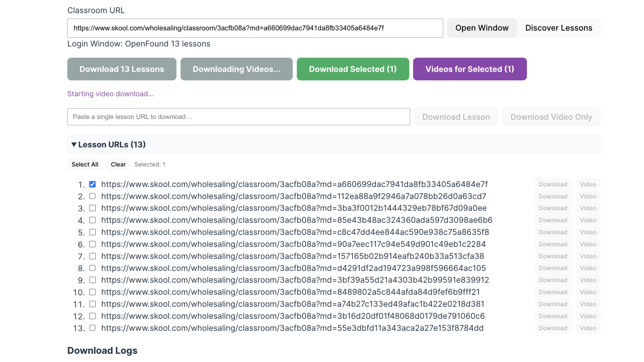Click Videos for Selected (1) purple button
644x362 pixels.
tap(469, 69)
